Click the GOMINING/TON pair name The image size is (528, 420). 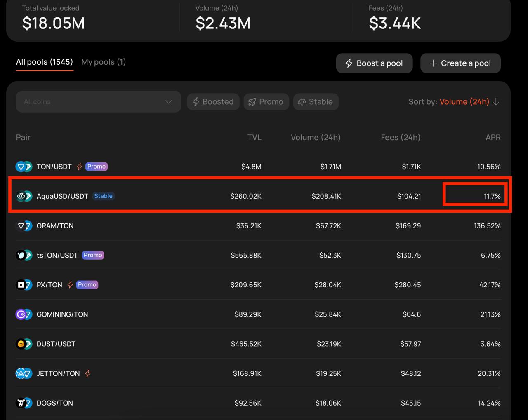[62, 314]
